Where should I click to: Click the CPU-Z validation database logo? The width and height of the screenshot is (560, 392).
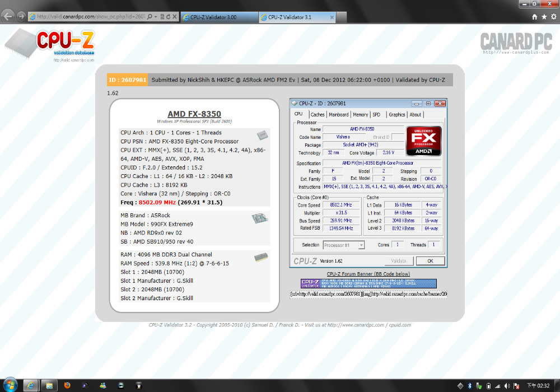click(50, 45)
